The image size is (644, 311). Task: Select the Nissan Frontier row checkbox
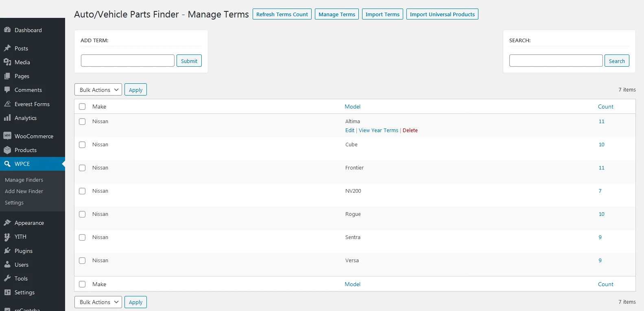coord(82,168)
